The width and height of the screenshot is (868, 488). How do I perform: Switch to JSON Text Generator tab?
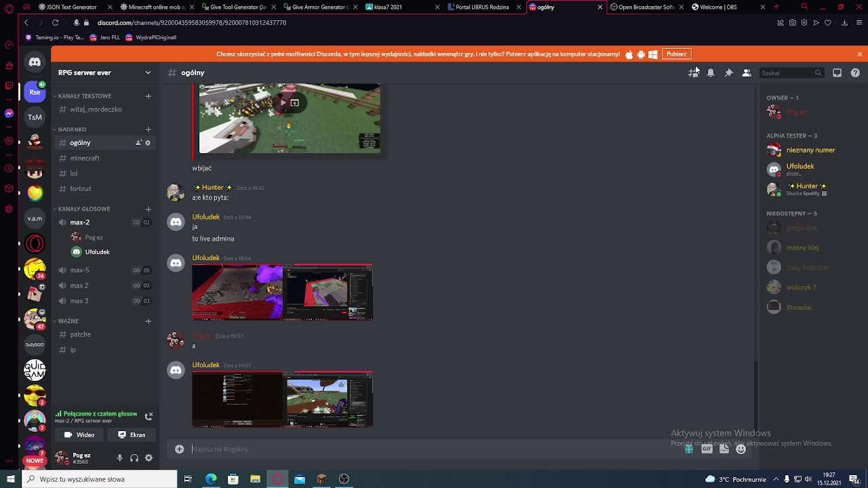click(71, 7)
